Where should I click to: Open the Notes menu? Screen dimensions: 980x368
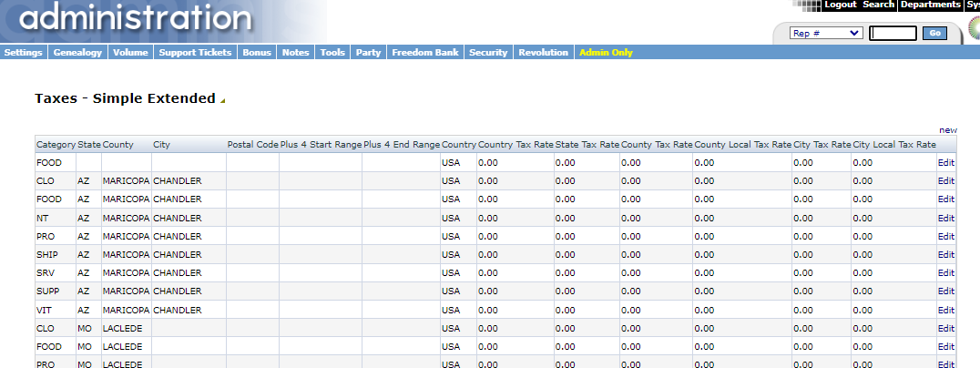[x=296, y=53]
